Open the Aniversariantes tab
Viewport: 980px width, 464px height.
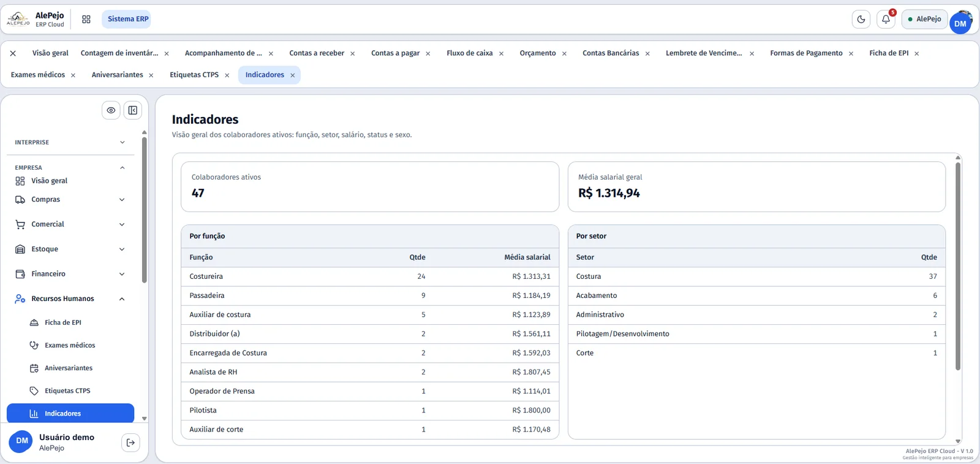(117, 75)
